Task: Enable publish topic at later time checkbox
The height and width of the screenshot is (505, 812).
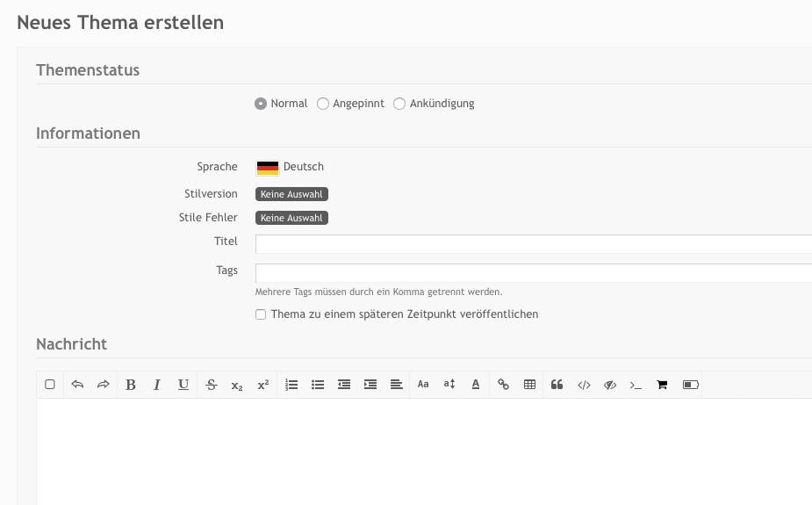Action: [x=261, y=314]
